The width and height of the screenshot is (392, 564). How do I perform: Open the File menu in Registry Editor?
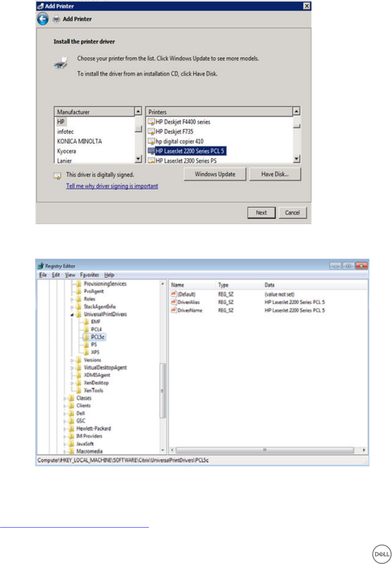coord(43,275)
